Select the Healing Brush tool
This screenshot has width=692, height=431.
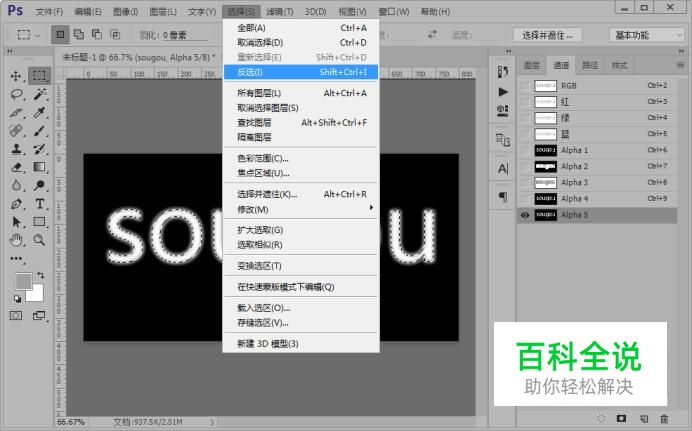point(16,131)
